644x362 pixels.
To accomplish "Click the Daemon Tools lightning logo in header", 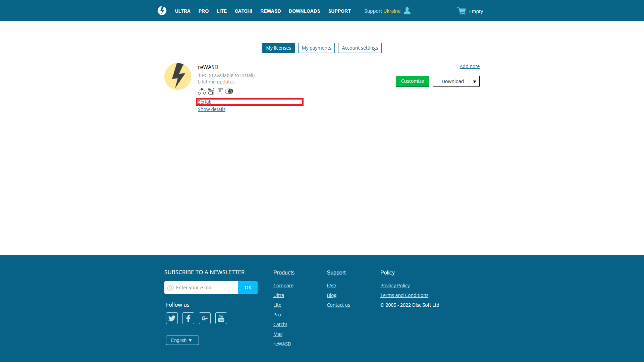I will coord(162,11).
